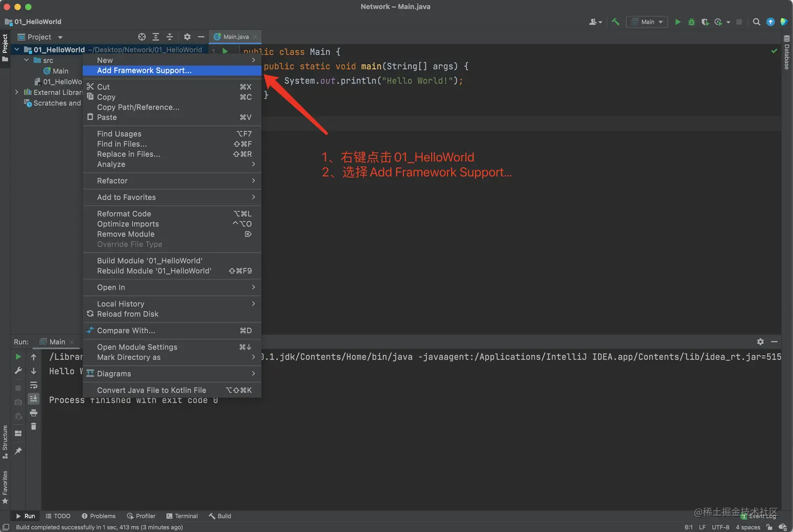The width and height of the screenshot is (793, 532).
Task: Open Run panel gear settings
Action: [x=760, y=342]
